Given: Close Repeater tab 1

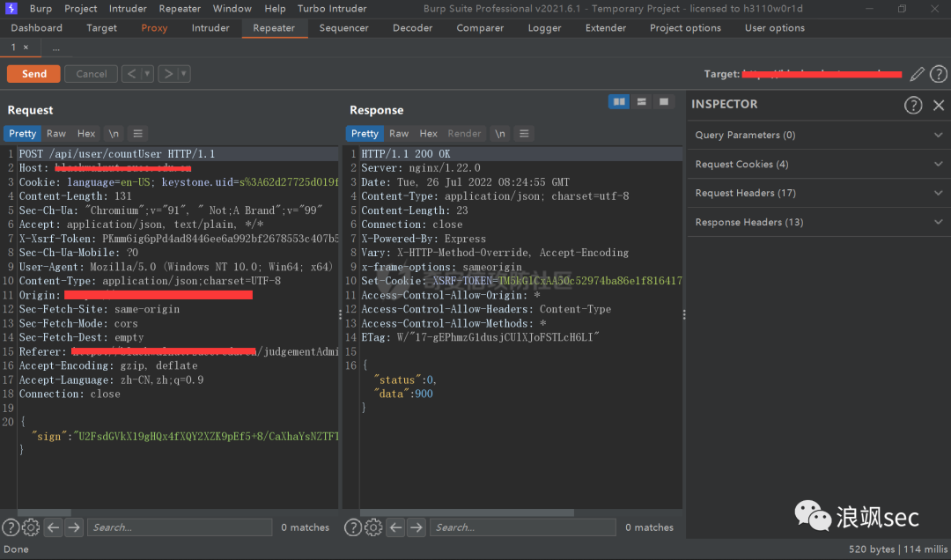Looking at the screenshot, I should (x=26, y=48).
